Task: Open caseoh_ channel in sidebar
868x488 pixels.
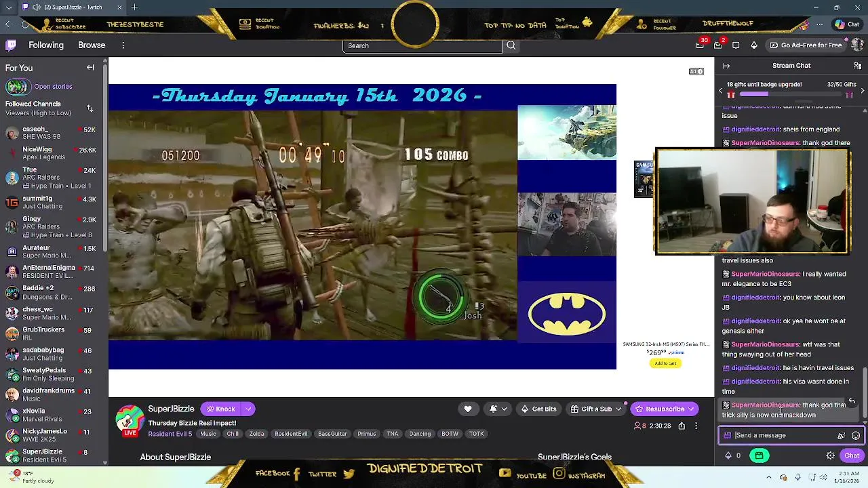Action: click(x=51, y=133)
